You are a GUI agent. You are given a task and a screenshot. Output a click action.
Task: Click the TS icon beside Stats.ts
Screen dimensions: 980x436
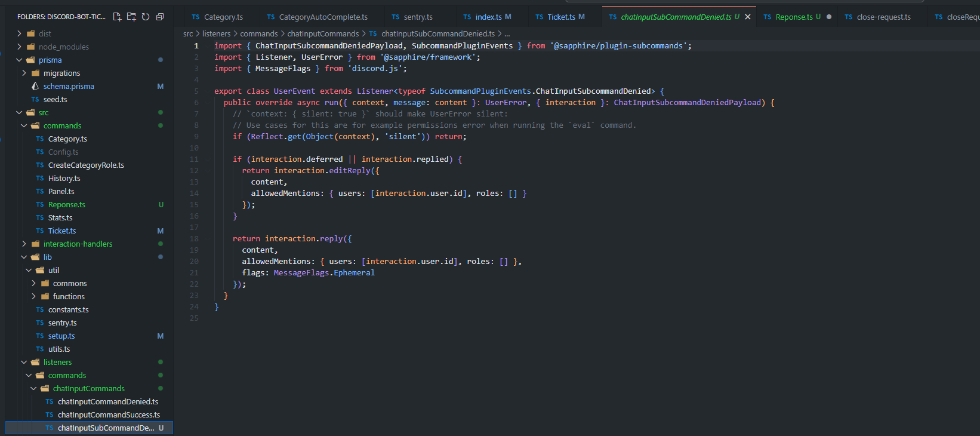click(40, 217)
